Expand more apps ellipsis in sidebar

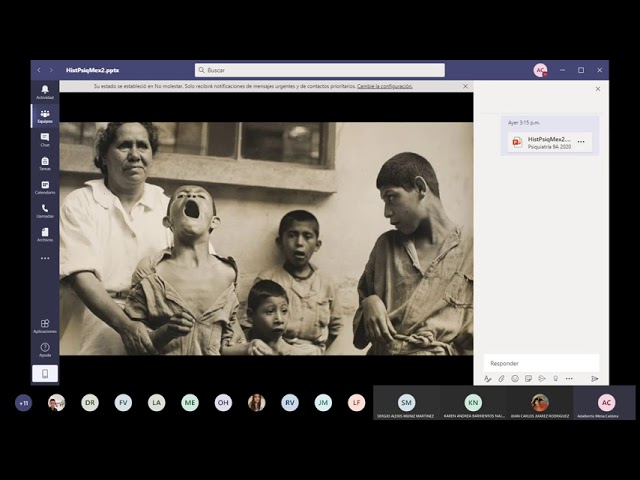pos(44,258)
